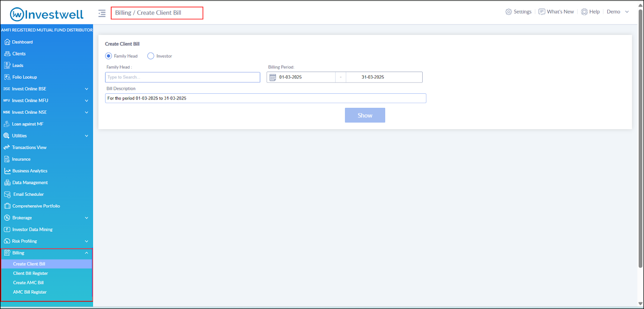The height and width of the screenshot is (309, 644).
Task: Click the Investor Data Mining icon
Action: pos(7,229)
